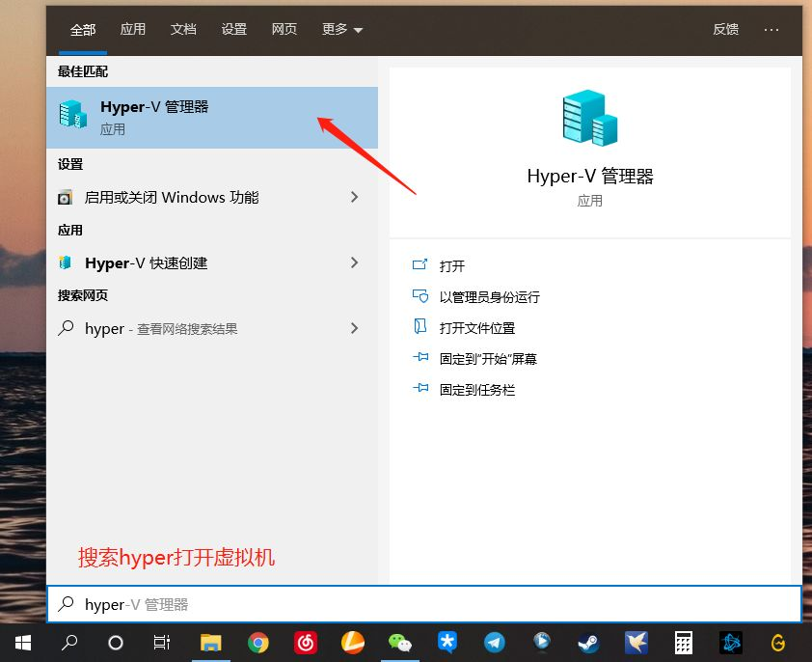This screenshot has width=812, height=662.
Task: Open Battle.net from taskbar
Action: click(x=731, y=643)
